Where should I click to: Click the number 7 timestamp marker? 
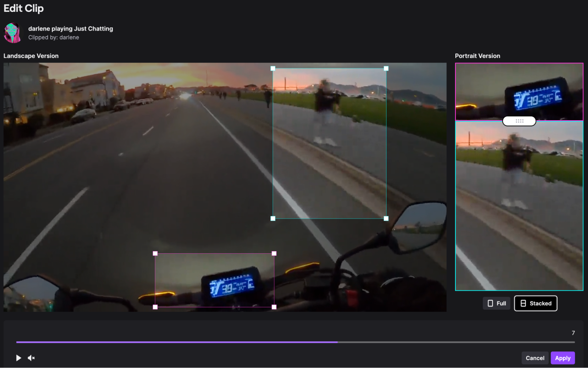(573, 333)
